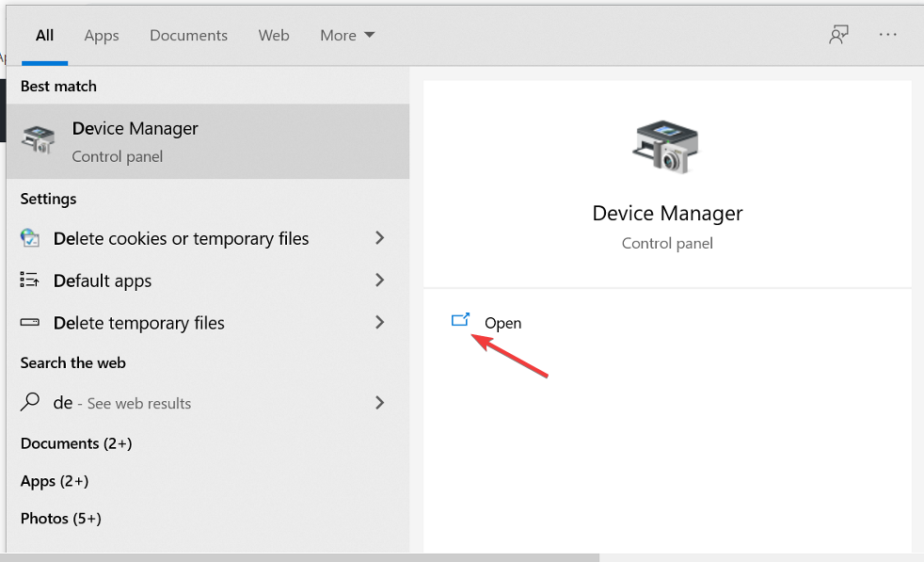Click the Delete cookies settings icon
Image resolution: width=924 pixels, height=562 pixels.
pos(30,238)
